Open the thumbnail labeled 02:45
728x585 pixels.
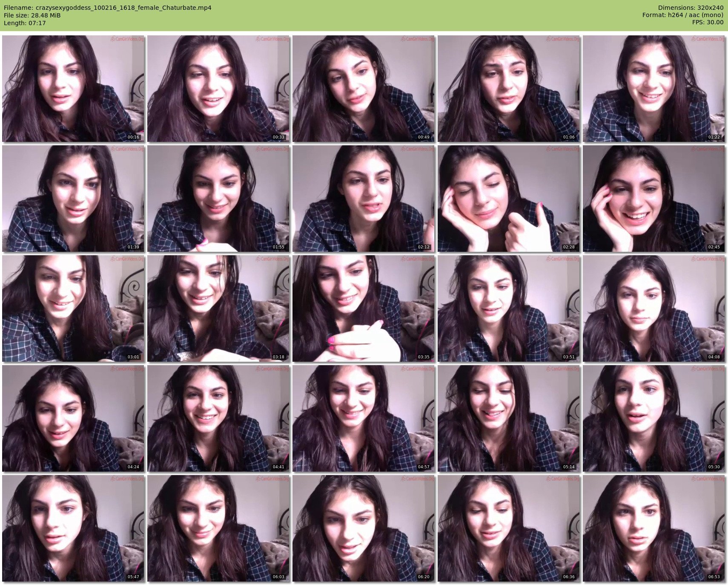click(653, 199)
